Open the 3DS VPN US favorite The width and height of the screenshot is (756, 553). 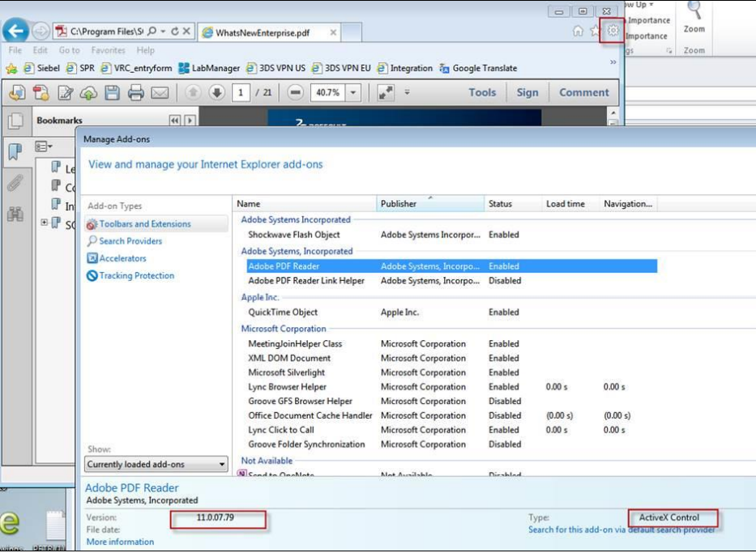click(275, 68)
